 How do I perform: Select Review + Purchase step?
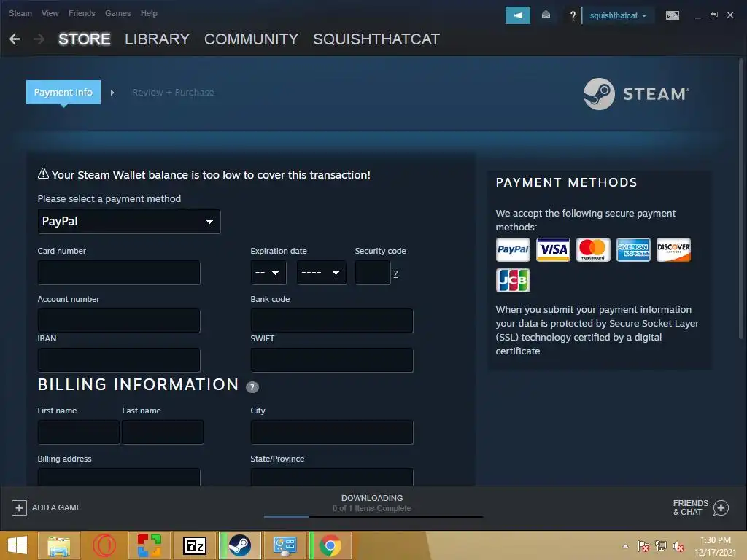pos(173,92)
